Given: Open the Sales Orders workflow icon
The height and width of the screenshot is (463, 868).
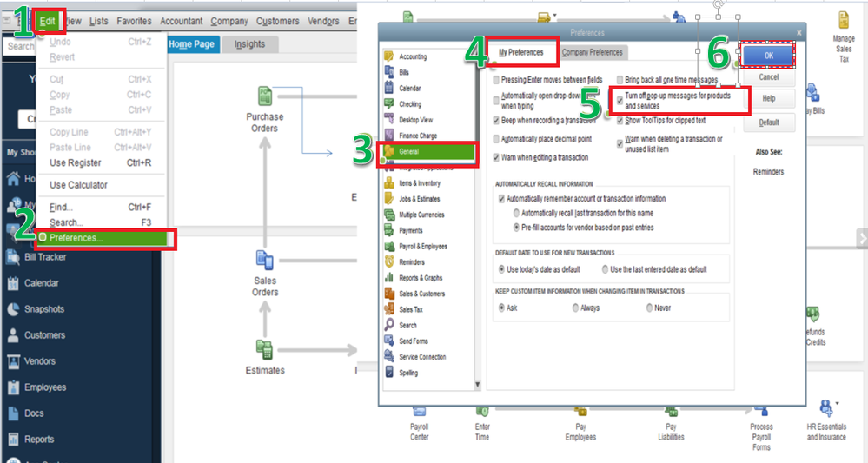Looking at the screenshot, I should (265, 261).
